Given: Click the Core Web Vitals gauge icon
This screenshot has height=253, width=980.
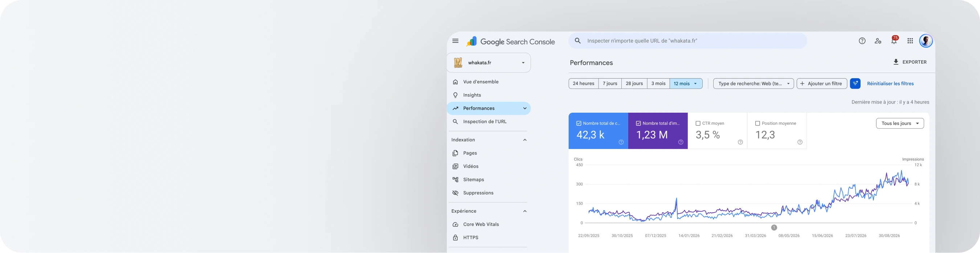Looking at the screenshot, I should click(x=456, y=224).
